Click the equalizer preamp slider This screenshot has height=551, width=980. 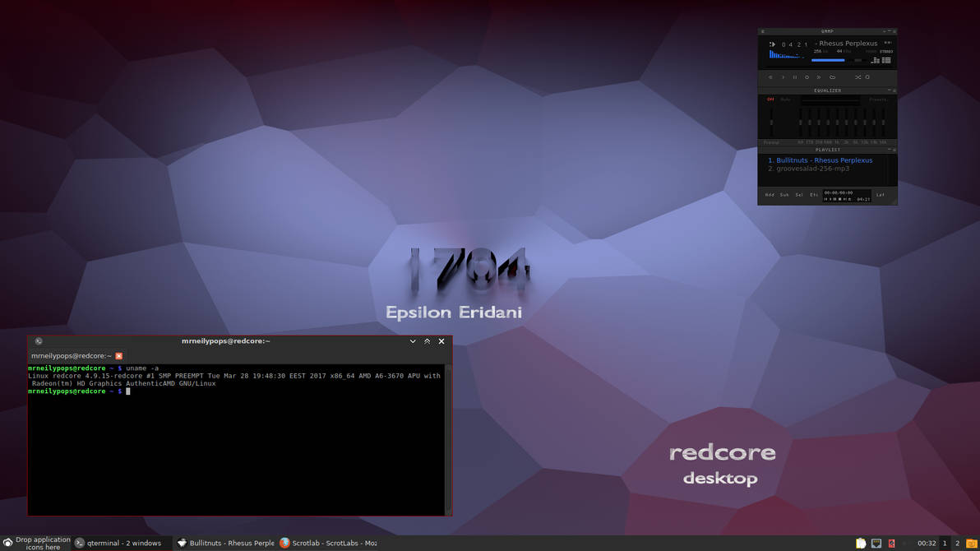(x=772, y=122)
